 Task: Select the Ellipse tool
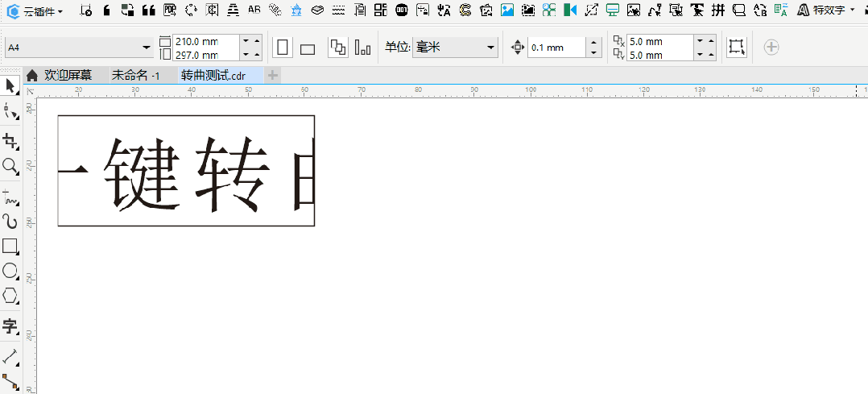click(x=10, y=271)
